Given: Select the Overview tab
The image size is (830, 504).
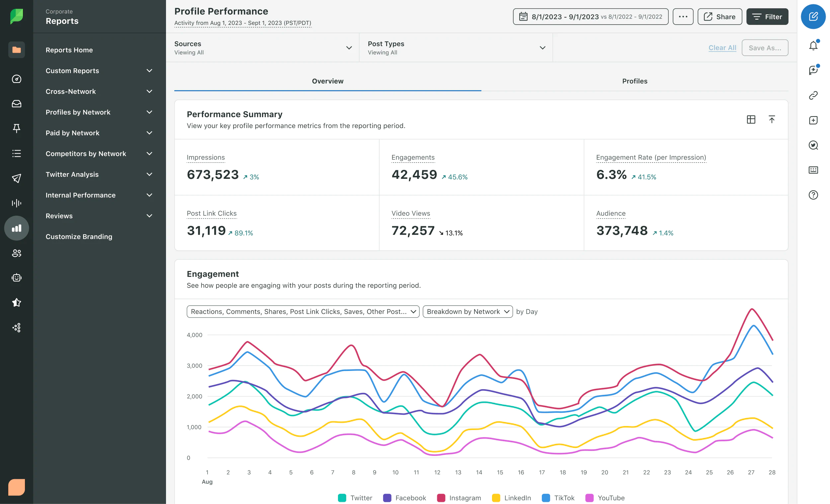Looking at the screenshot, I should 328,81.
